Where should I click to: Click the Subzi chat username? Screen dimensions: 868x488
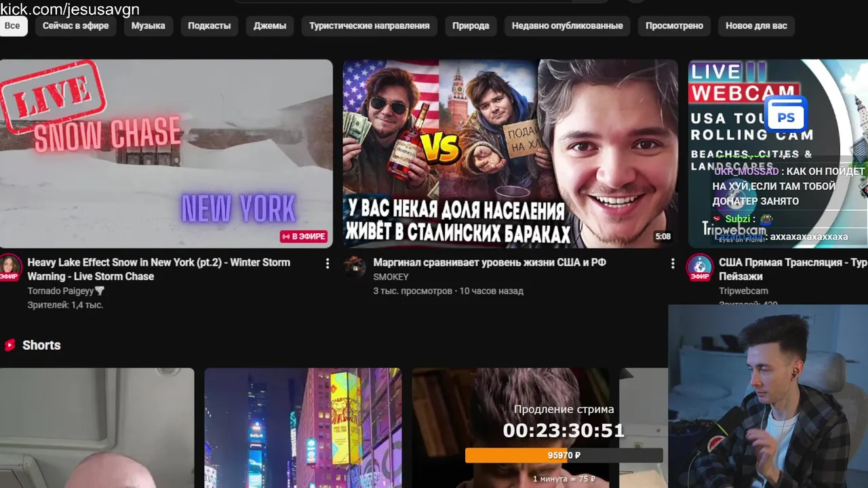point(738,219)
